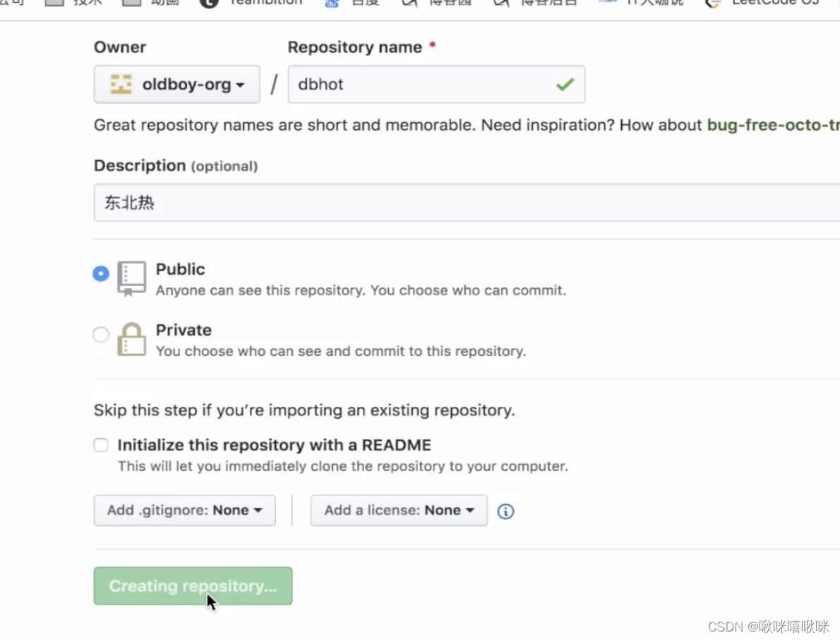The image size is (840, 640).
Task: Open the oldboy-org owner dropdown
Action: [x=176, y=84]
